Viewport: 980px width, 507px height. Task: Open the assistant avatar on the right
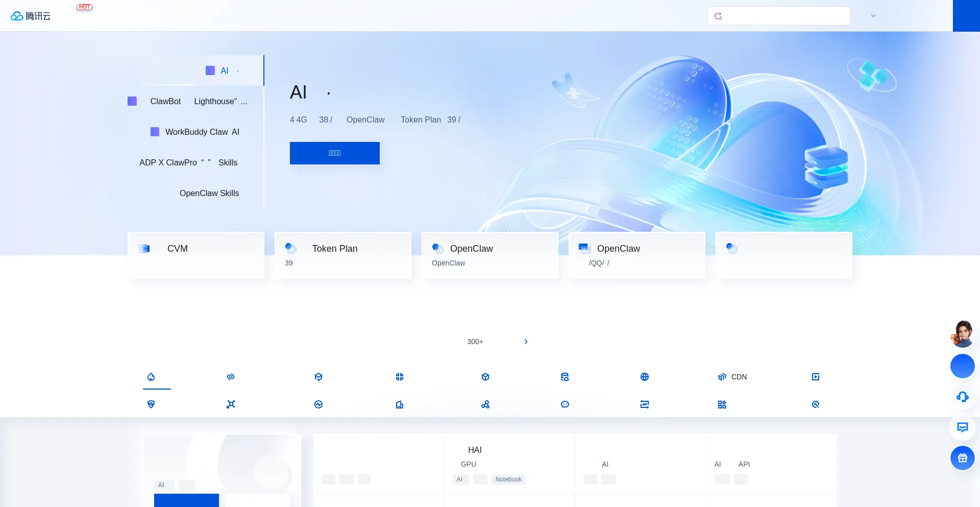(x=963, y=334)
